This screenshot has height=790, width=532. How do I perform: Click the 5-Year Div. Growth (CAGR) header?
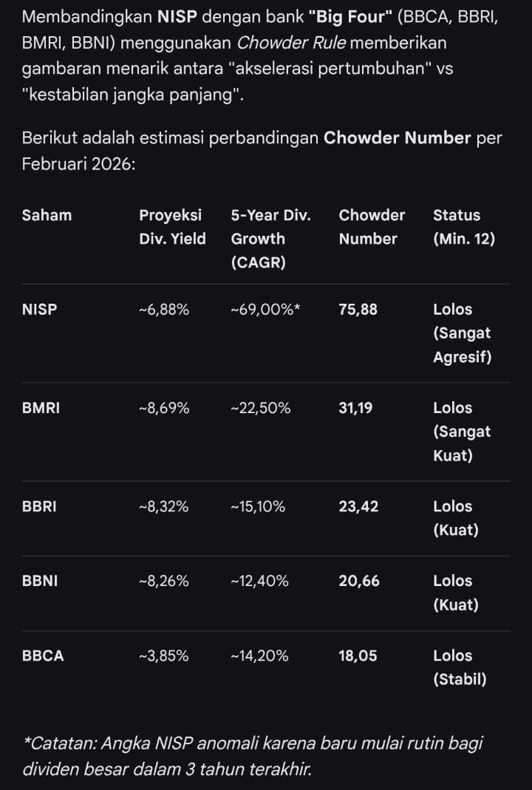coord(270,239)
